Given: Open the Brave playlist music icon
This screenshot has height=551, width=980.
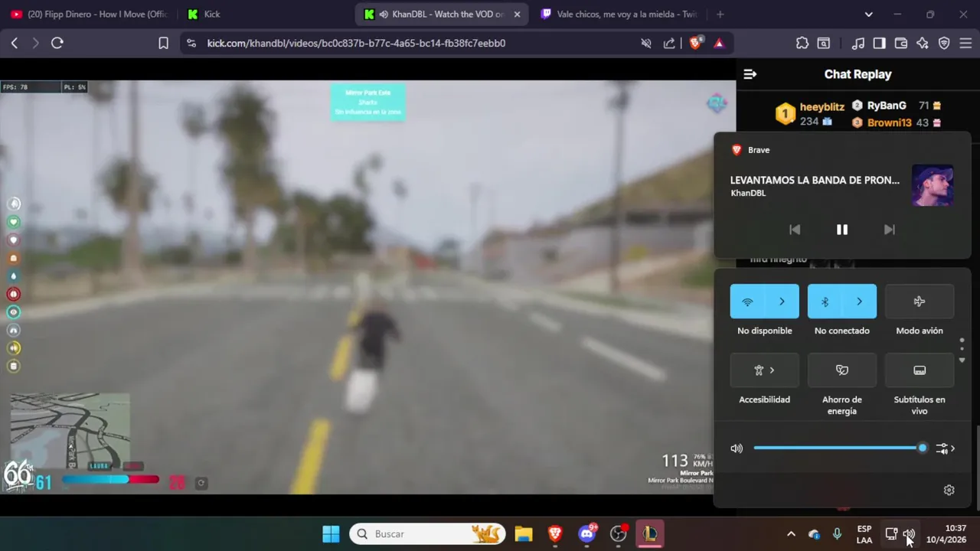Looking at the screenshot, I should (x=859, y=43).
